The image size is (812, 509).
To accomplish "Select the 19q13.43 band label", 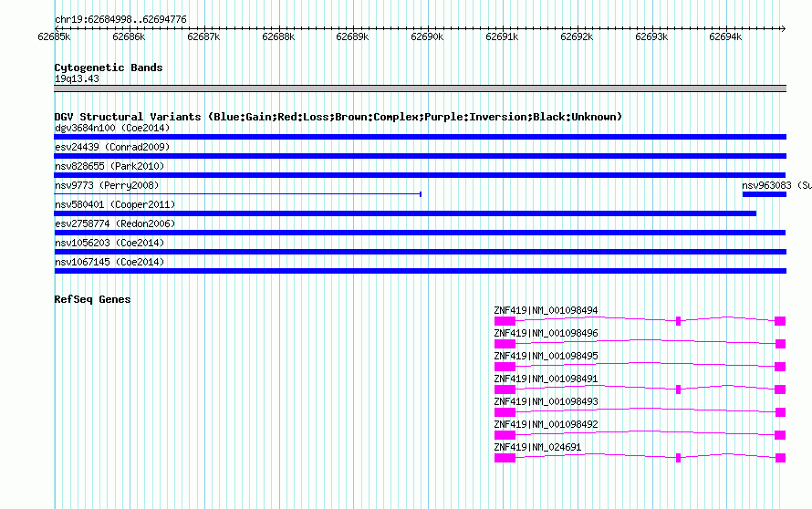I will [77, 78].
